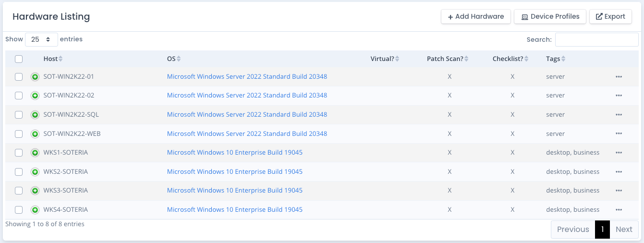Image resolution: width=644 pixels, height=243 pixels.
Task: Open Device Profiles
Action: click(x=550, y=16)
